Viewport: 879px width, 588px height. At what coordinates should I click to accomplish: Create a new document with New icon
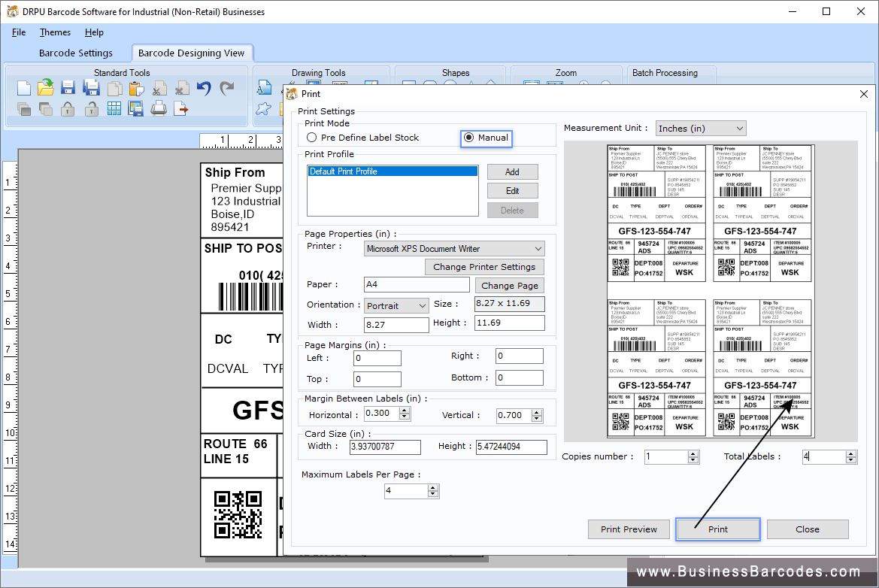[x=24, y=88]
